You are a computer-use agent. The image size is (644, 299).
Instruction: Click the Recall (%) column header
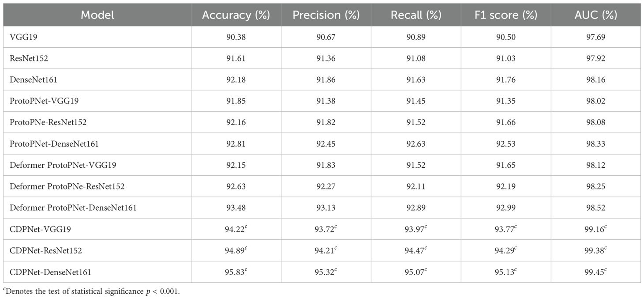[416, 15]
